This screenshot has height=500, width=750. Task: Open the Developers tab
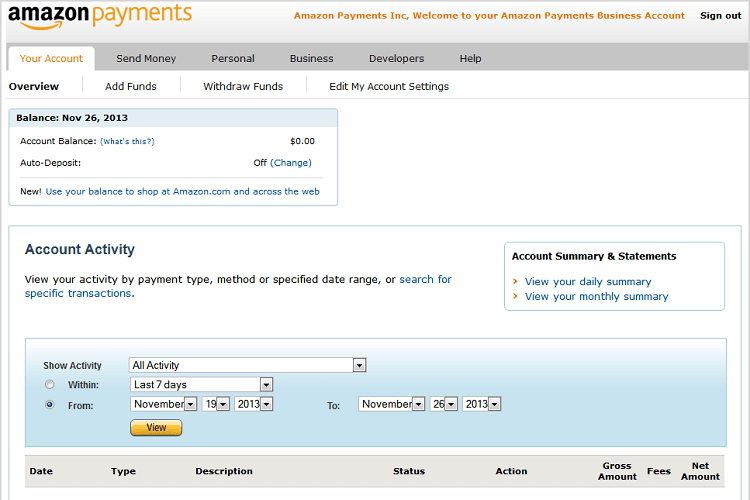coord(397,58)
